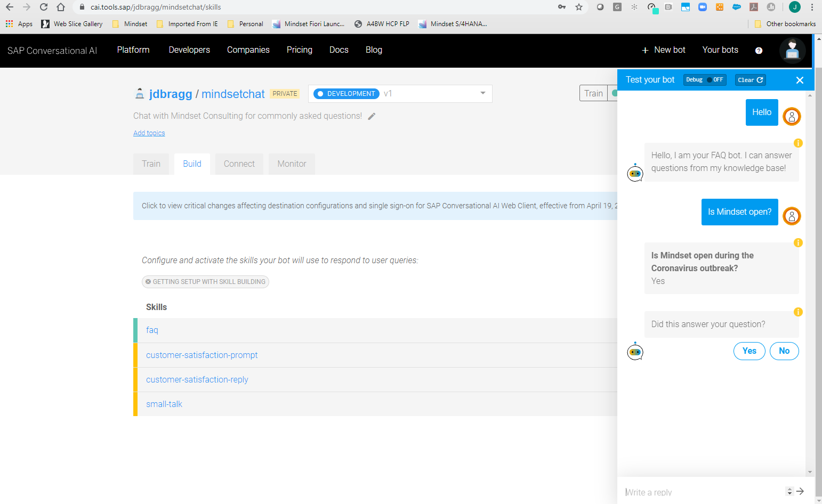Open the Companies menu item
Screen dimensions: 822x504
(248, 50)
